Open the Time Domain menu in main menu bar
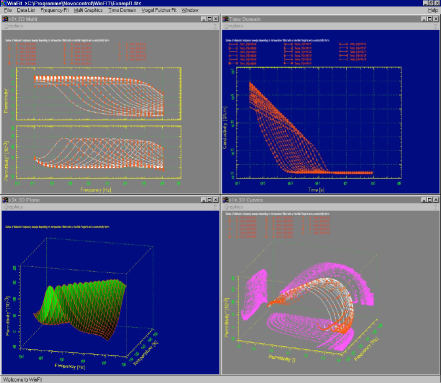This screenshot has width=441, height=383. 122,10
